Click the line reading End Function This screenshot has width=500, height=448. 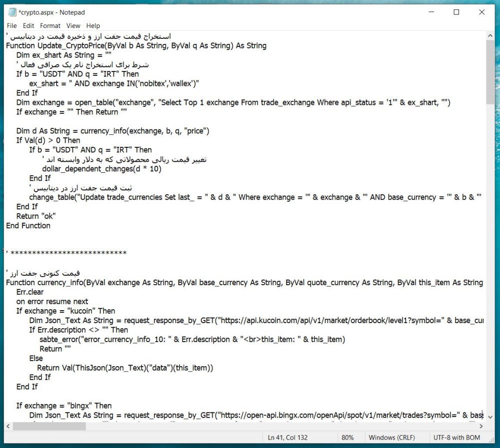[x=28, y=226]
